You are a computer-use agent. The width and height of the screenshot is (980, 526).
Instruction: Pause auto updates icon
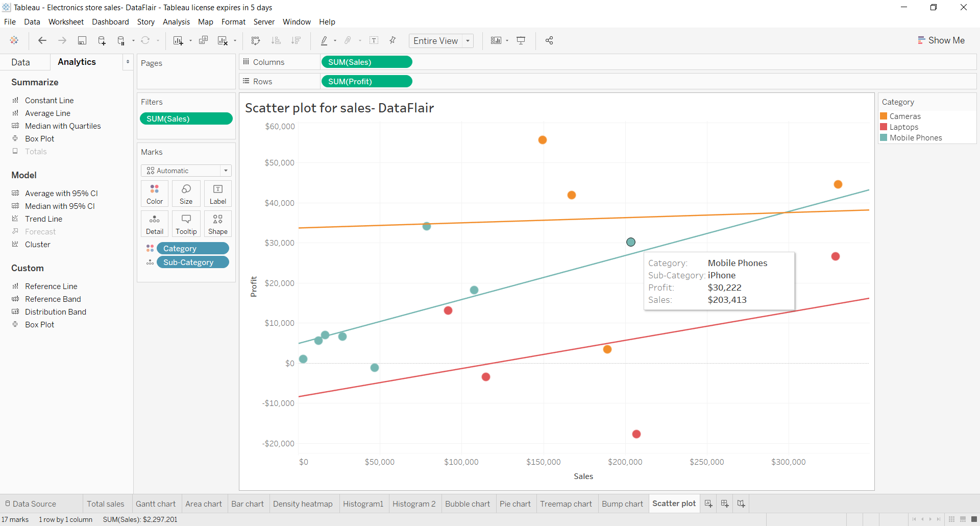click(121, 40)
